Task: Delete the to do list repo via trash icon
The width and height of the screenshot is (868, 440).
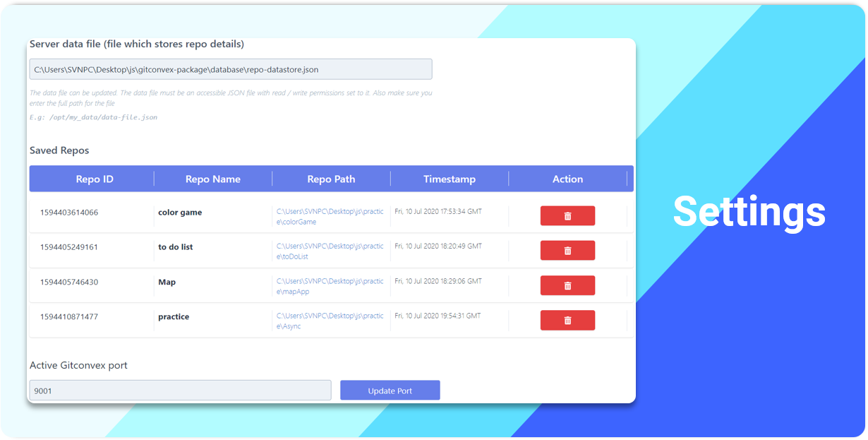Action: tap(567, 251)
